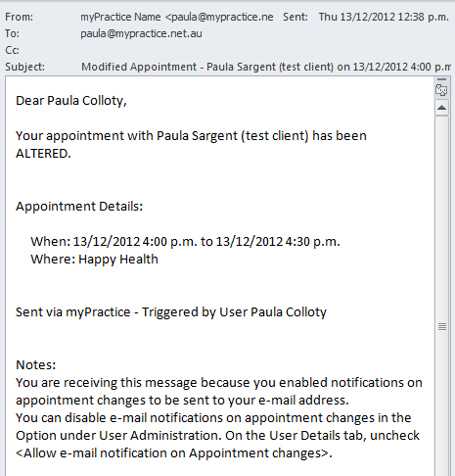This screenshot has height=476, width=455.
Task: Click the Subject label in the header
Action: point(24,67)
